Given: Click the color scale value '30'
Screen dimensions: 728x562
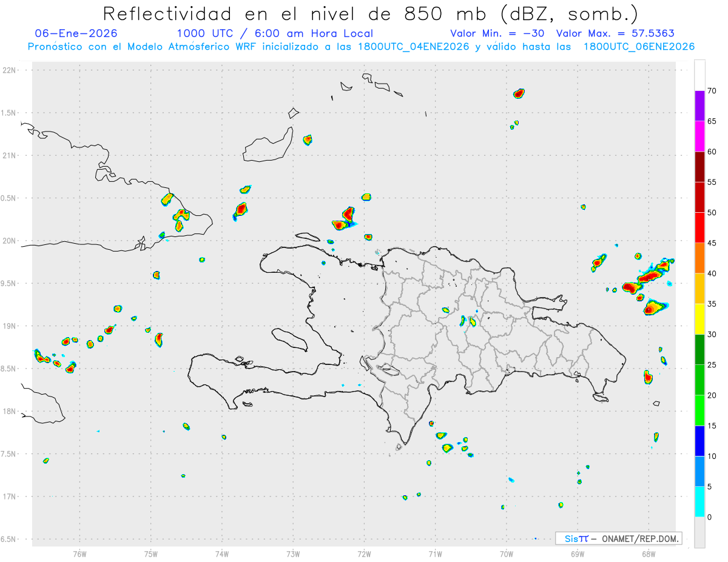Looking at the screenshot, I should click(x=712, y=334).
